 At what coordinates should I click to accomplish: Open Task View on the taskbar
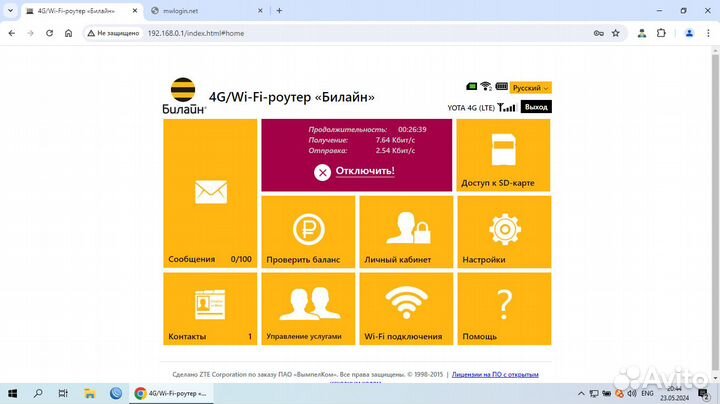pos(63,393)
